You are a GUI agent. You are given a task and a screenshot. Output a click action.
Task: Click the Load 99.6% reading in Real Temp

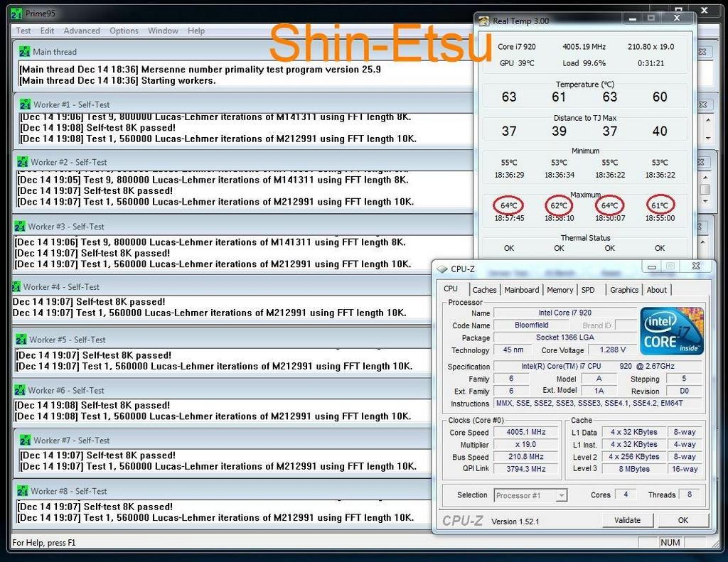pyautogui.click(x=584, y=63)
